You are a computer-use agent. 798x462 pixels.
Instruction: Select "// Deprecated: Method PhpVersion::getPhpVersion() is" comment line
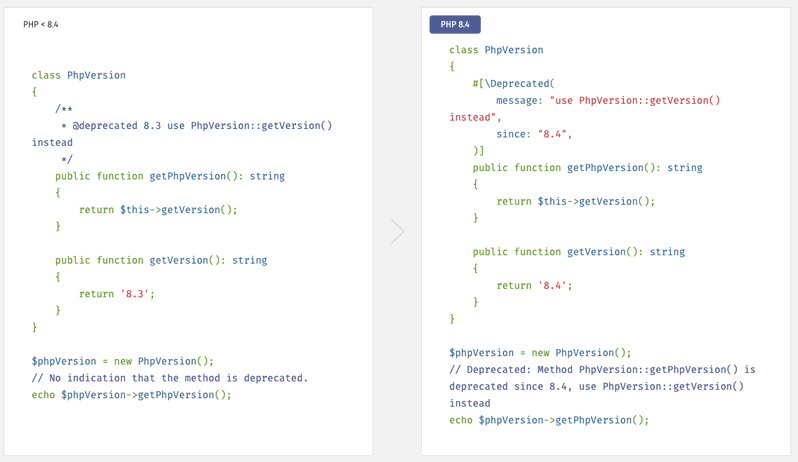click(602, 369)
